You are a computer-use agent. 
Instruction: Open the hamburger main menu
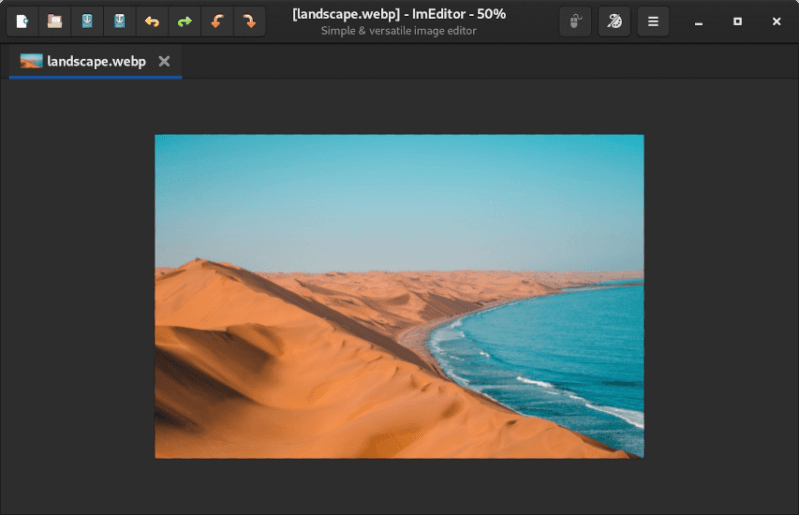[x=653, y=21]
